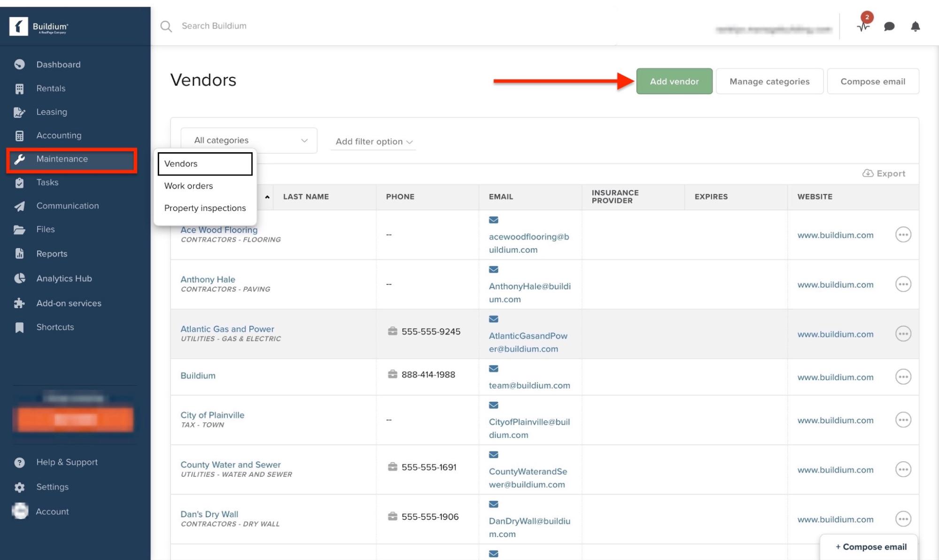Click the green Add vendor button
The image size is (939, 560).
coord(674,81)
